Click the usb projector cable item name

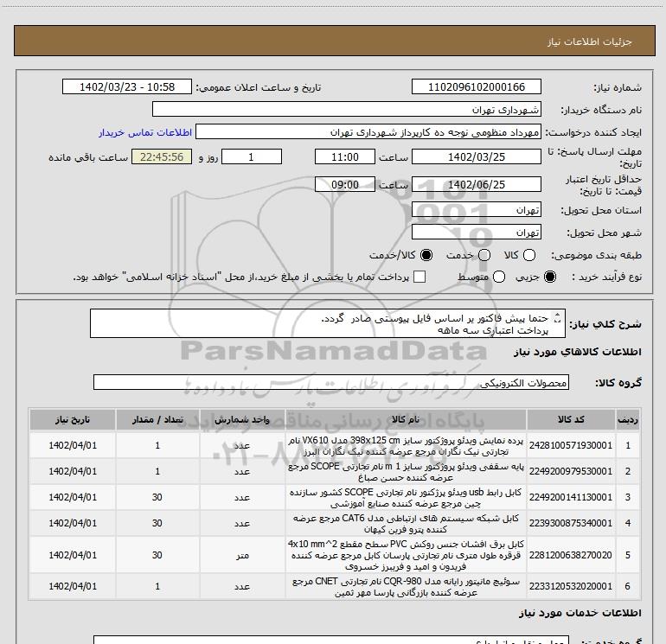(406, 498)
